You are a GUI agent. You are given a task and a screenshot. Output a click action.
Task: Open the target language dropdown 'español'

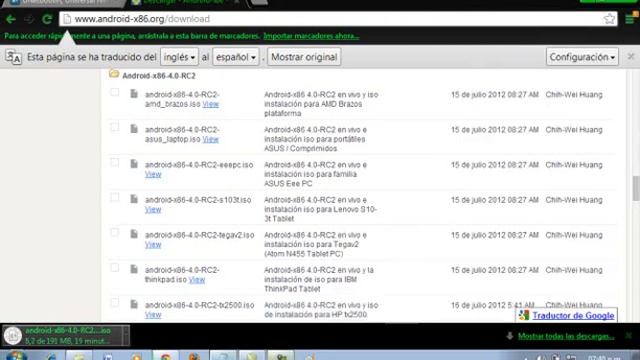(236, 57)
